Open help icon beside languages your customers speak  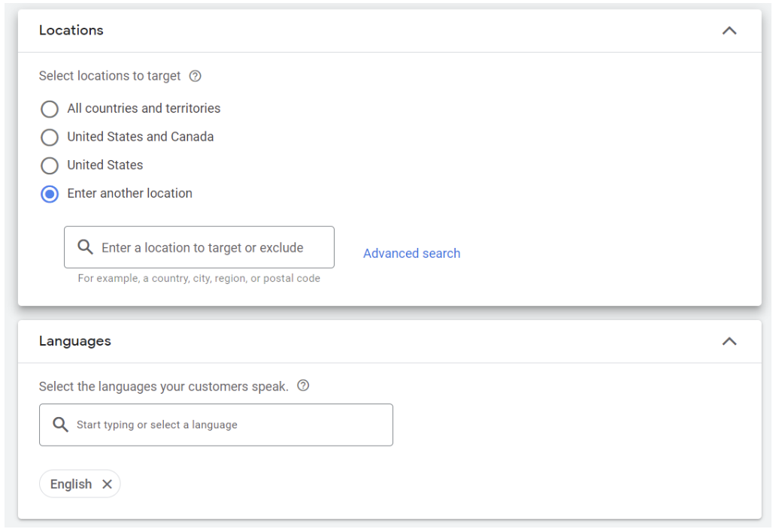pyautogui.click(x=303, y=385)
